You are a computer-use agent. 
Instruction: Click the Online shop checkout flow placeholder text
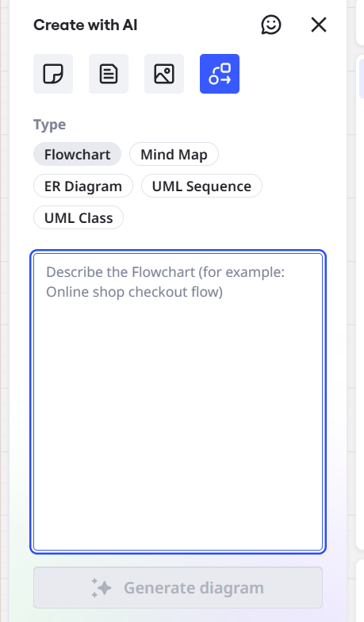click(135, 292)
